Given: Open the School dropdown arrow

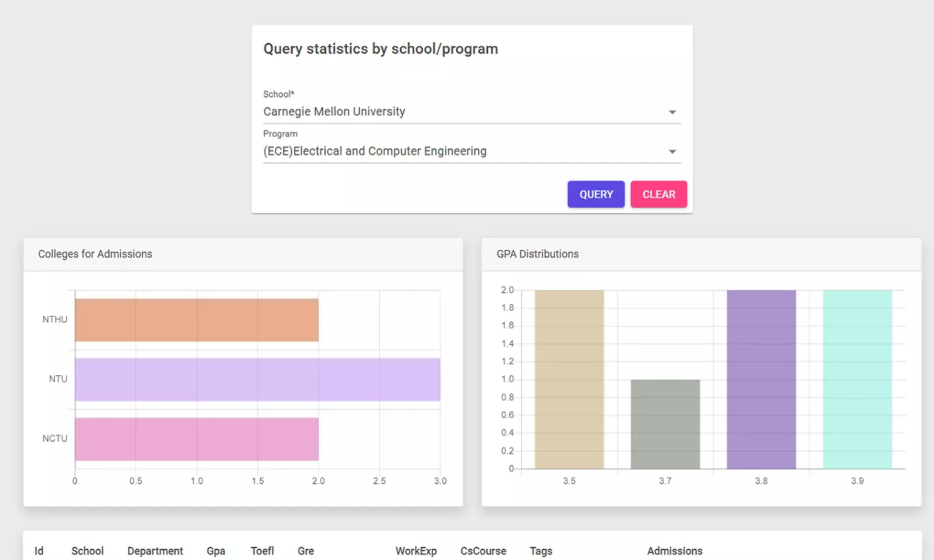Looking at the screenshot, I should (672, 112).
